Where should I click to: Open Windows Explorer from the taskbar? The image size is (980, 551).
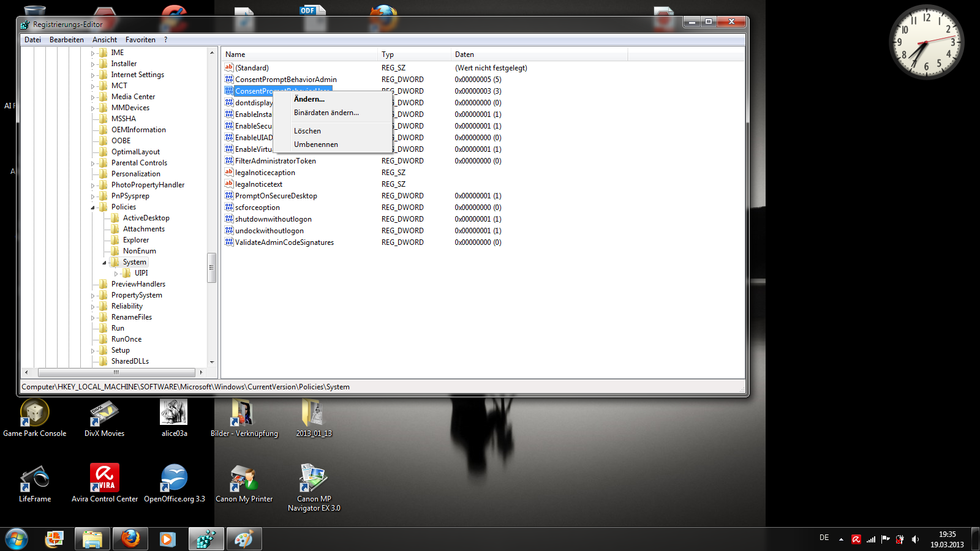click(x=92, y=539)
